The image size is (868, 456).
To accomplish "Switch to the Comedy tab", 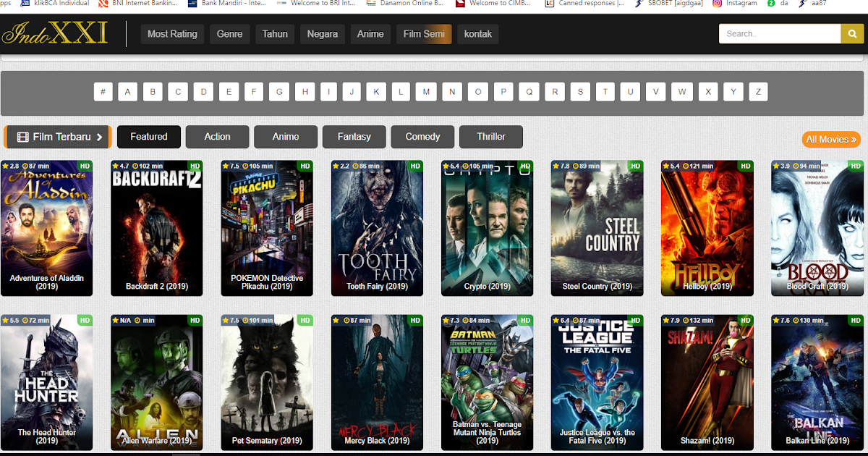I will (422, 136).
